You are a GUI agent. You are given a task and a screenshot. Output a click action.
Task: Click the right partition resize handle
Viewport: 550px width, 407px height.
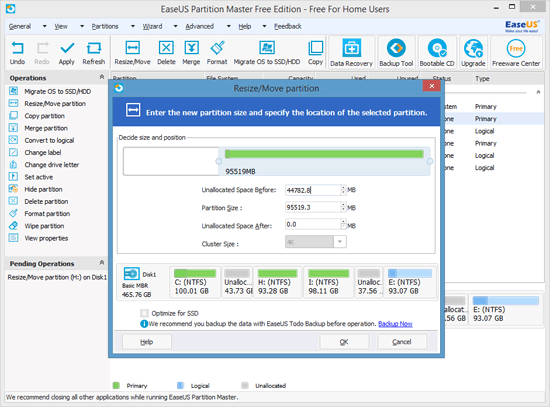(x=430, y=161)
